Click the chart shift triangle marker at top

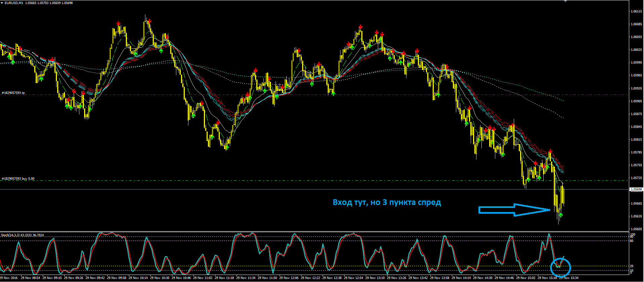565,1
